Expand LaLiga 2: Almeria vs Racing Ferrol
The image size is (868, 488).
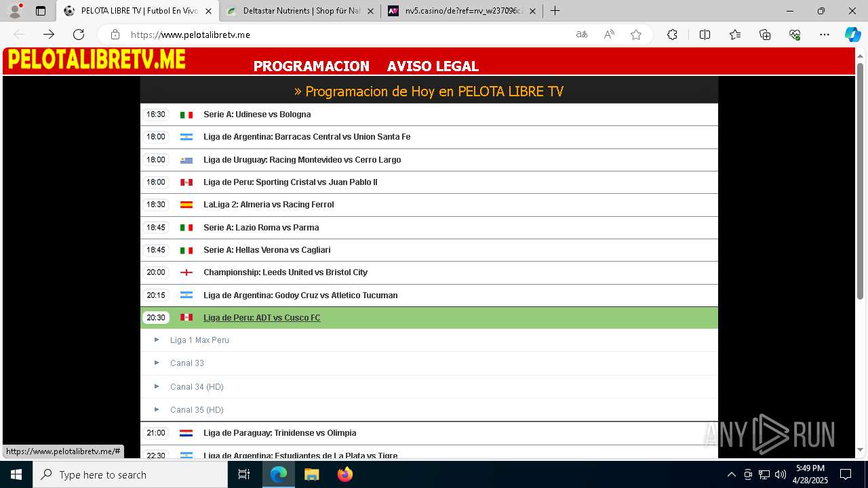tap(429, 205)
